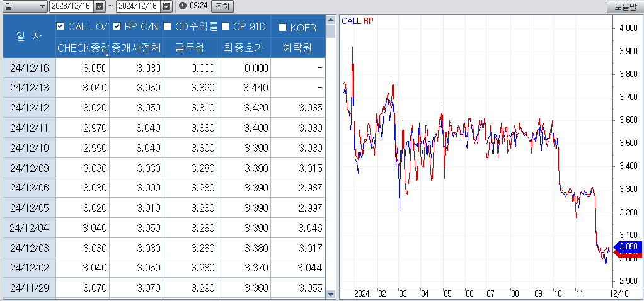The height and width of the screenshot is (301, 644).
Task: Click the 2024/12/16 end date field
Action: pyautogui.click(x=138, y=6)
